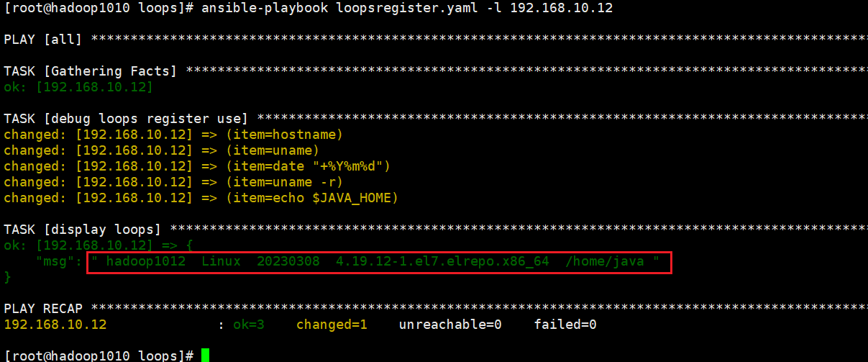Click the green ok: [192.168.10.12] result
Image resolution: width=868 pixels, height=362 pixels.
click(78, 87)
